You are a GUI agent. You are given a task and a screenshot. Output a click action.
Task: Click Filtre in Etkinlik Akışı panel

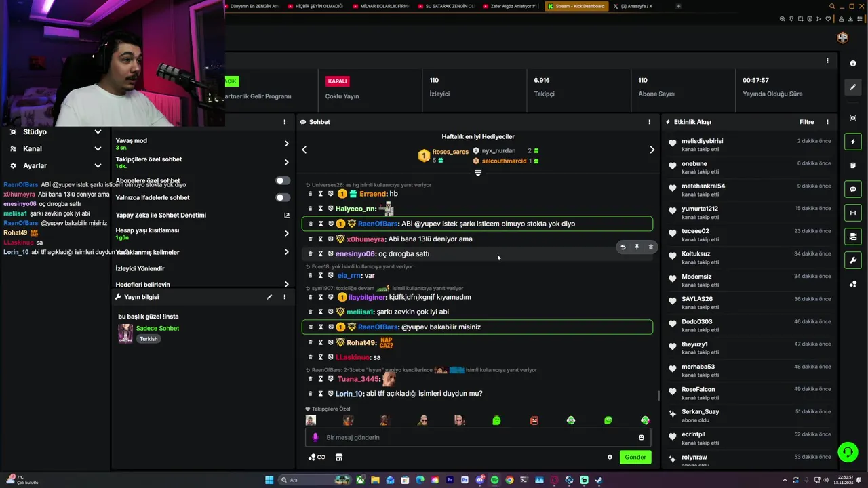click(806, 122)
